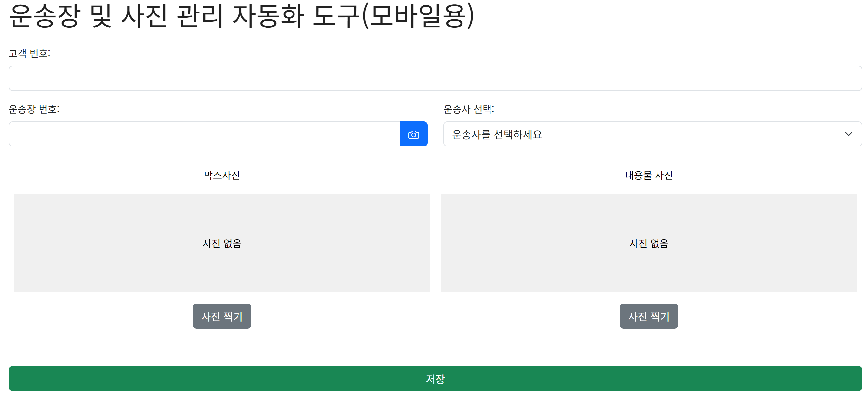
Task: Click 사진 없음 text in contents photo area
Action: (648, 243)
